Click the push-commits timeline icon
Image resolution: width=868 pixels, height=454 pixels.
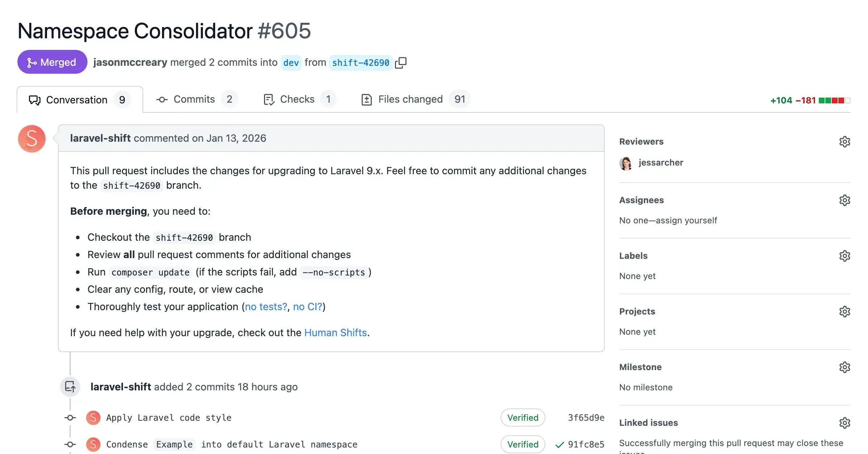coord(70,386)
